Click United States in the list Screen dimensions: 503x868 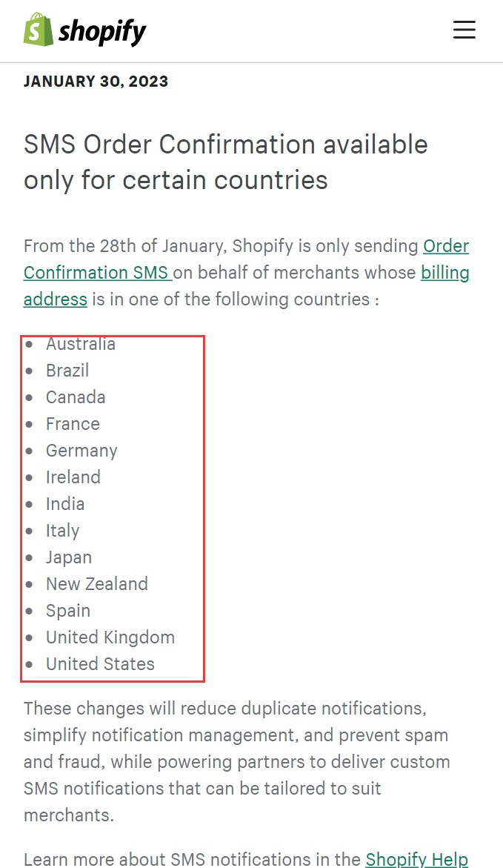click(x=100, y=664)
